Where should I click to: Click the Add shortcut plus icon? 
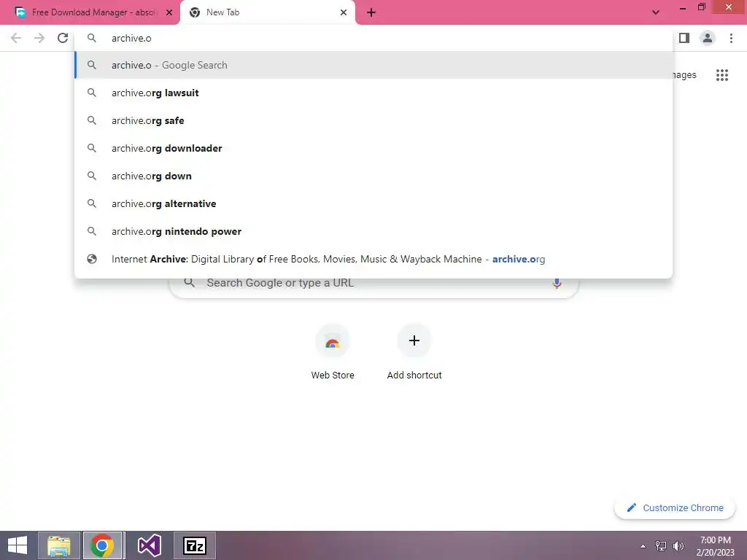tap(414, 341)
